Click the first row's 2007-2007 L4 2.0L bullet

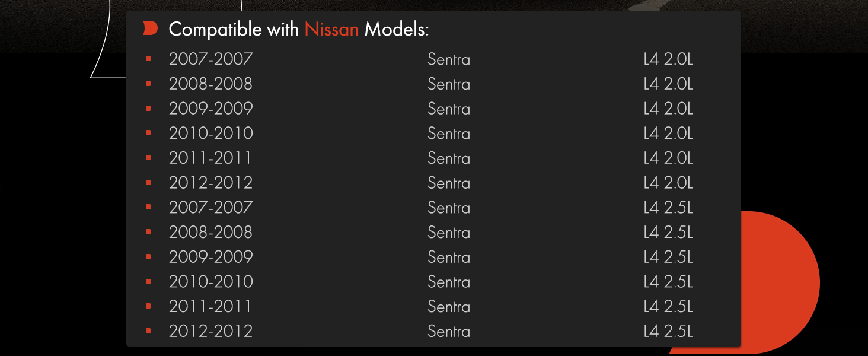tap(148, 59)
